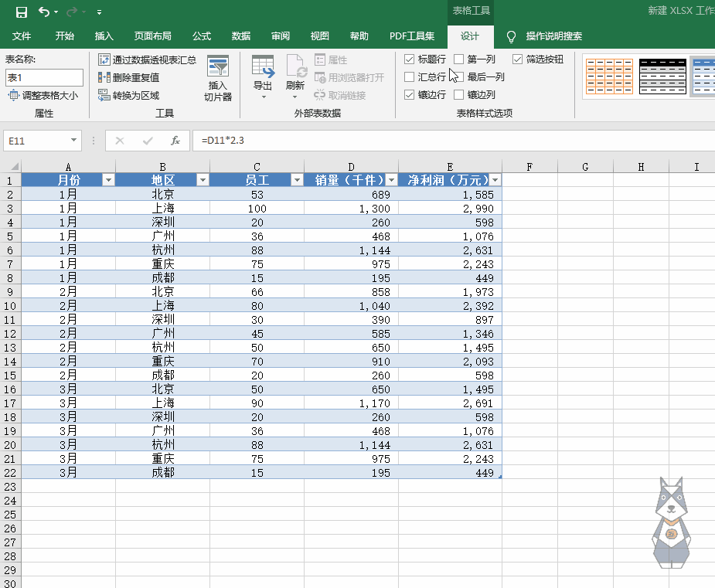Click Summarize with PivotTable (通过数据透视表汇总)

pos(148,59)
